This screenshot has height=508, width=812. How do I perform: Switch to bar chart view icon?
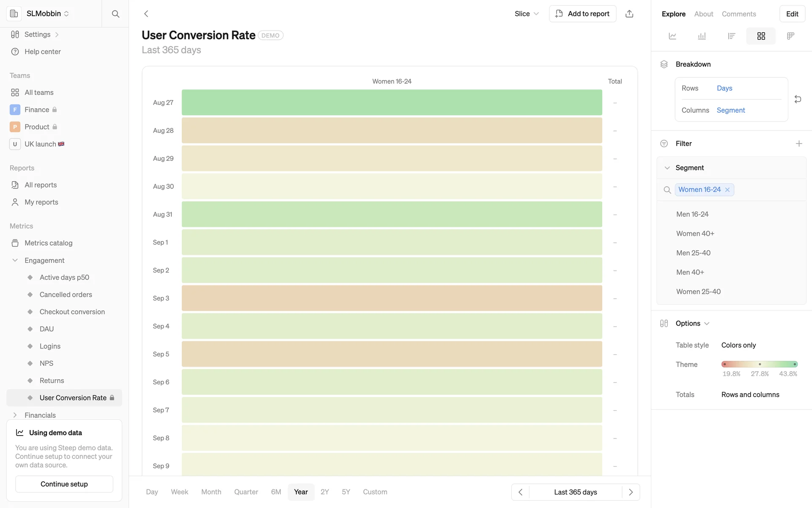click(702, 36)
